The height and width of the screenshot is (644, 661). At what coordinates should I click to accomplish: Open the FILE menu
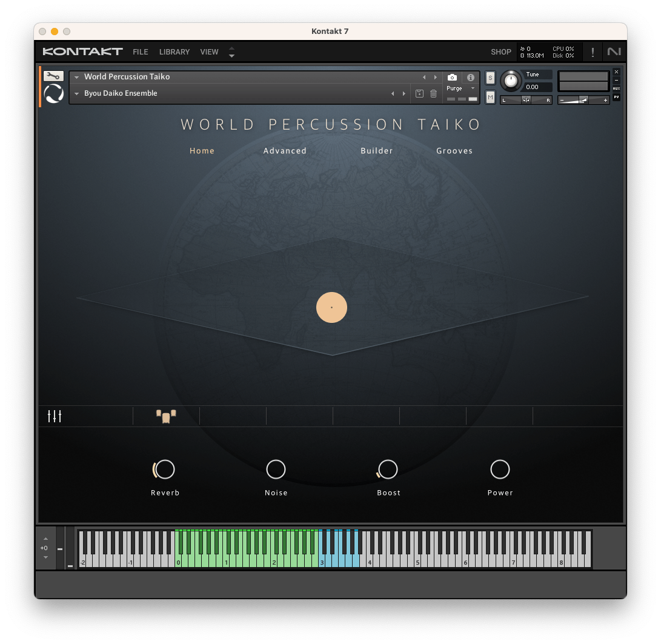pyautogui.click(x=141, y=52)
